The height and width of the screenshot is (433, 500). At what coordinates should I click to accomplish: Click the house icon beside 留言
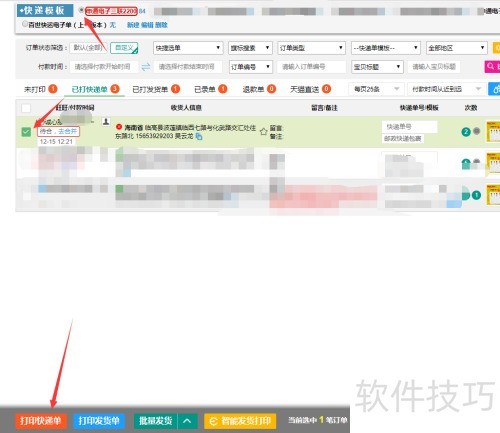tap(263, 131)
